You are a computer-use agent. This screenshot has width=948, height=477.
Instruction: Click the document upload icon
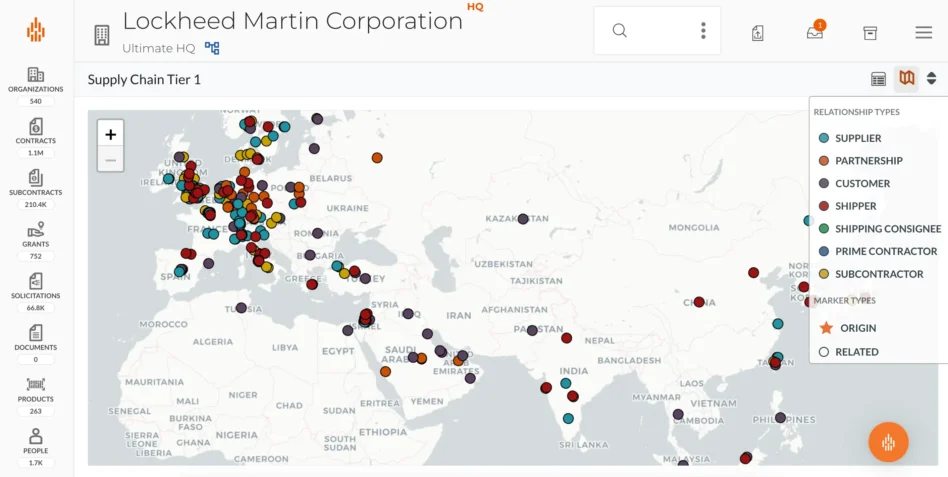pyautogui.click(x=758, y=33)
